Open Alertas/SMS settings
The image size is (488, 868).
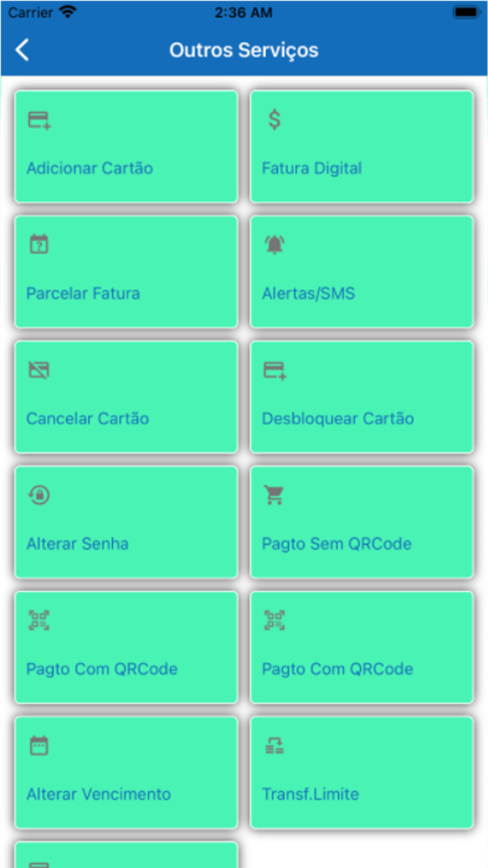(x=362, y=272)
